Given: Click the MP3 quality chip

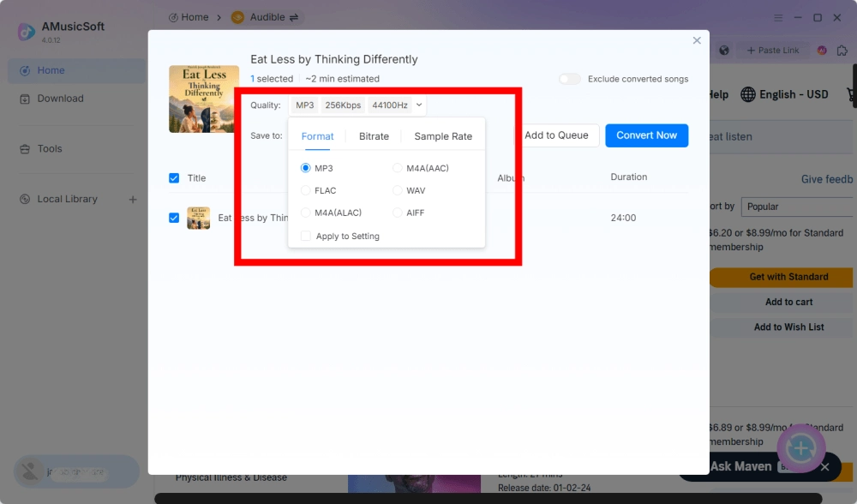Looking at the screenshot, I should click(x=304, y=105).
